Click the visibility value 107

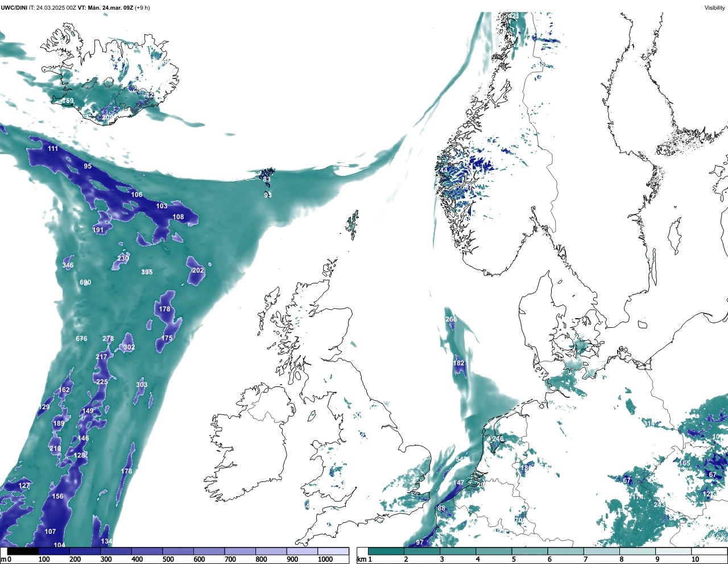click(x=50, y=532)
